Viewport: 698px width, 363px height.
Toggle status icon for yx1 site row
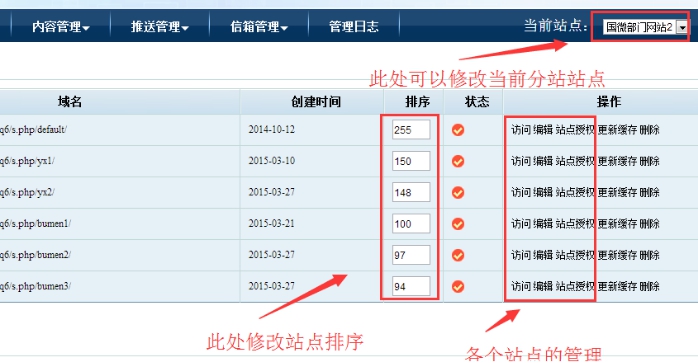click(x=458, y=161)
